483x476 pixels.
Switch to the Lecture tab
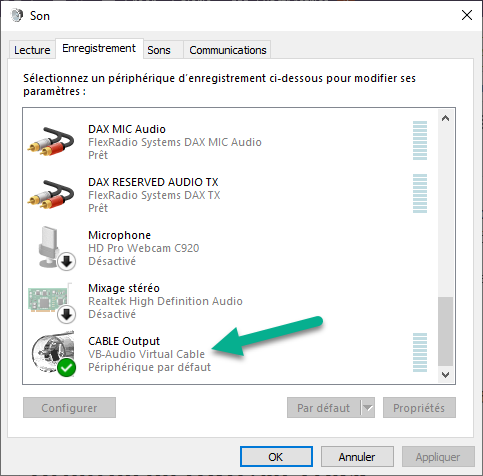click(x=32, y=50)
